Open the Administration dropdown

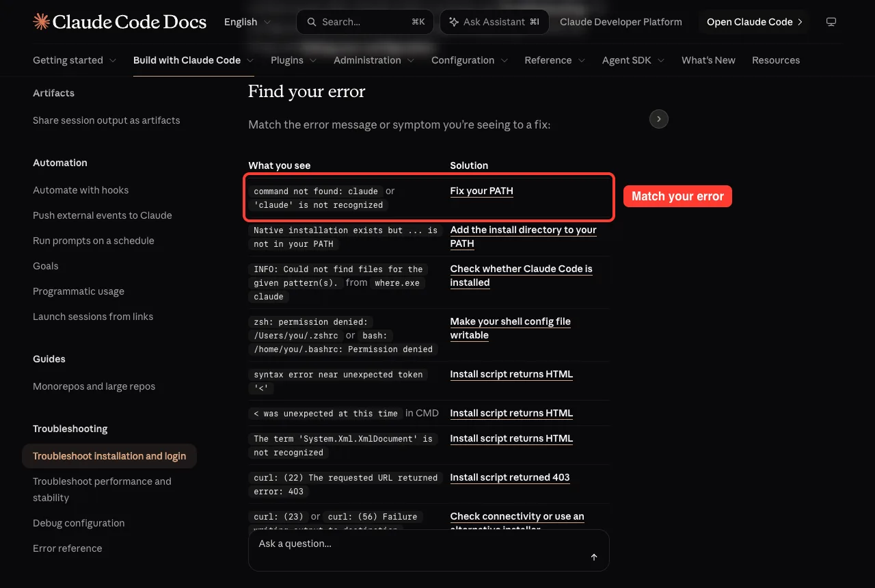point(374,60)
